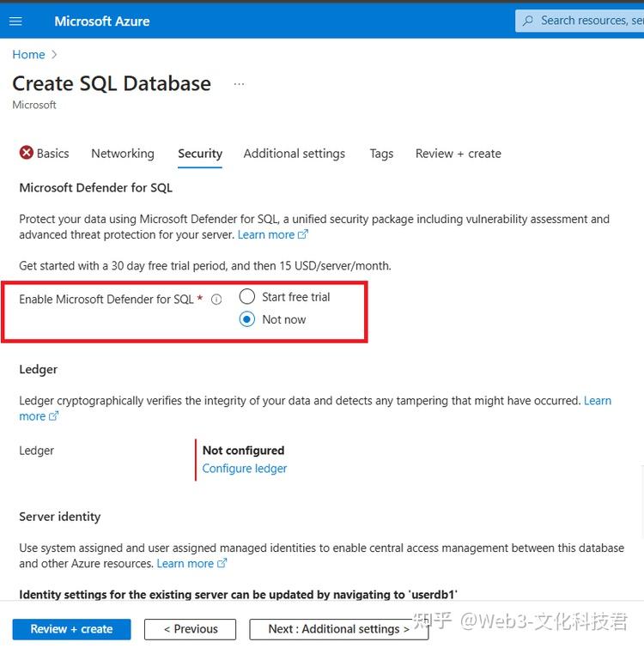Click the Search resources input field

click(580, 21)
